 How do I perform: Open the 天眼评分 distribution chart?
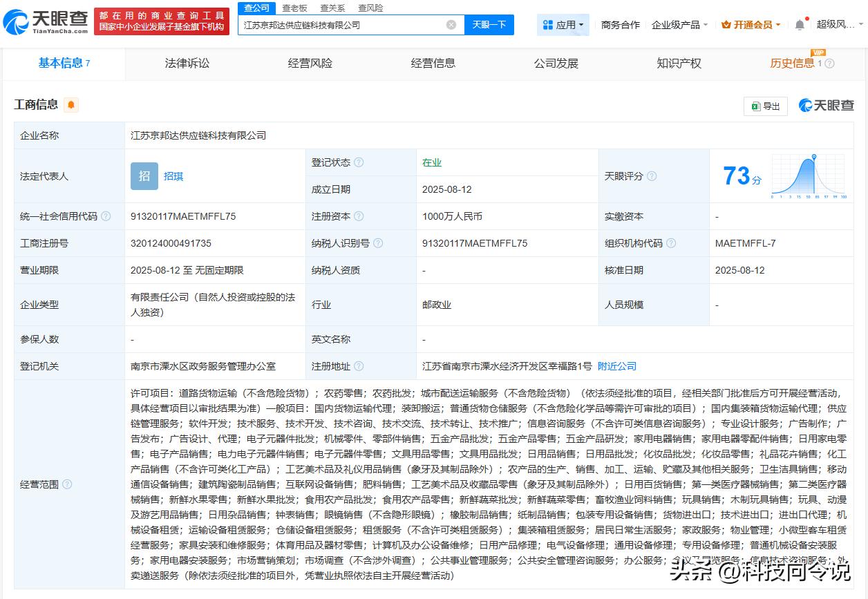(809, 178)
